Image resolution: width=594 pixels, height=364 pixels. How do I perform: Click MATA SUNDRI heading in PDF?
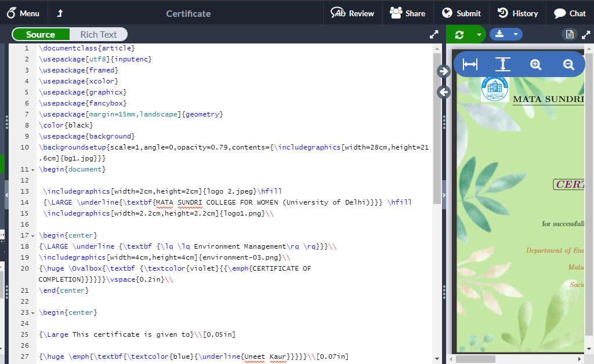pyautogui.click(x=548, y=99)
